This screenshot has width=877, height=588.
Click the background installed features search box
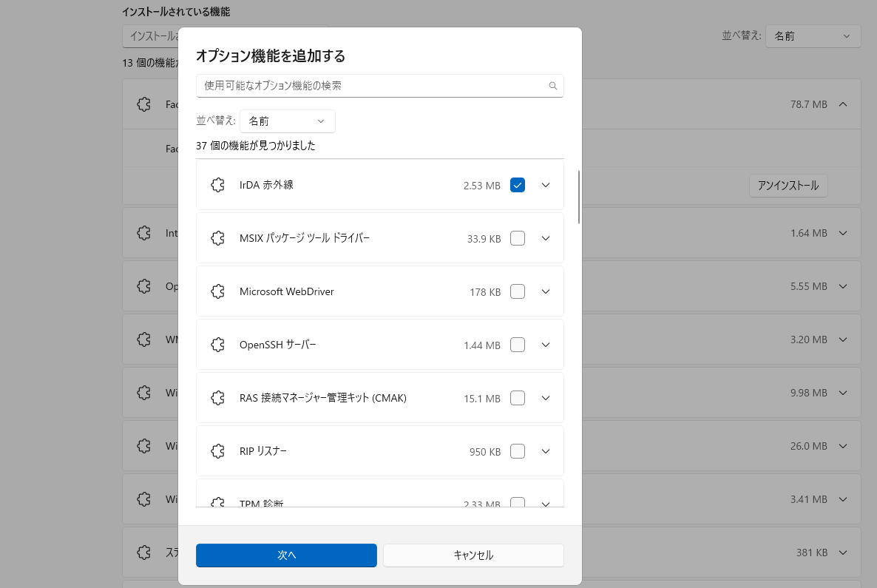click(150, 36)
